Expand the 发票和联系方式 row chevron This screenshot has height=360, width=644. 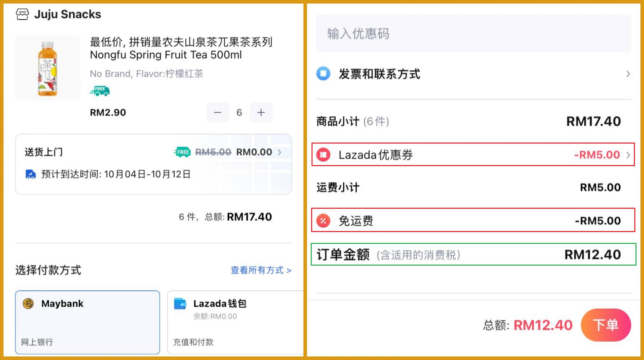628,74
